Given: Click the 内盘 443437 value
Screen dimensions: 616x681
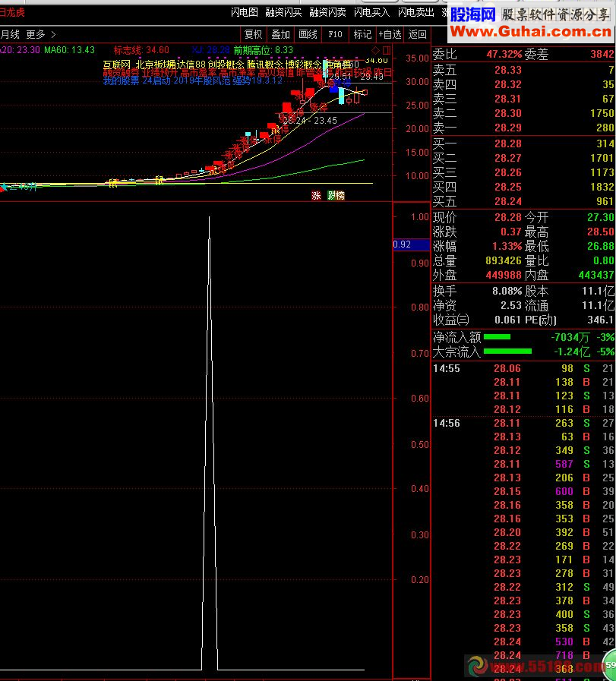Looking at the screenshot, I should [596, 276].
